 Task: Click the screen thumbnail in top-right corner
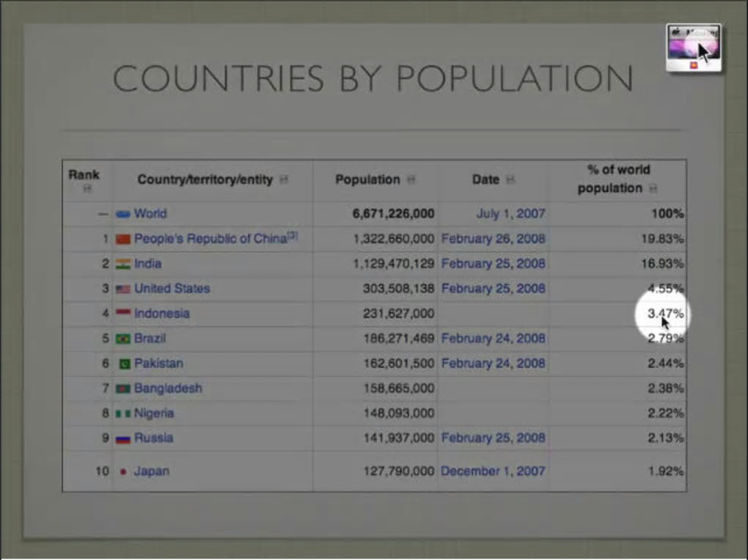pyautogui.click(x=694, y=48)
